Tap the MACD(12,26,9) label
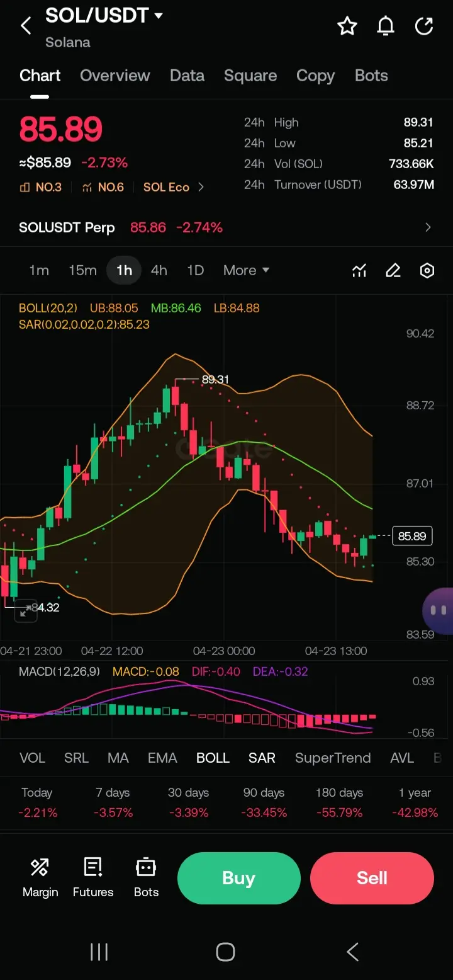Screen dimensions: 453x980 tap(59, 671)
